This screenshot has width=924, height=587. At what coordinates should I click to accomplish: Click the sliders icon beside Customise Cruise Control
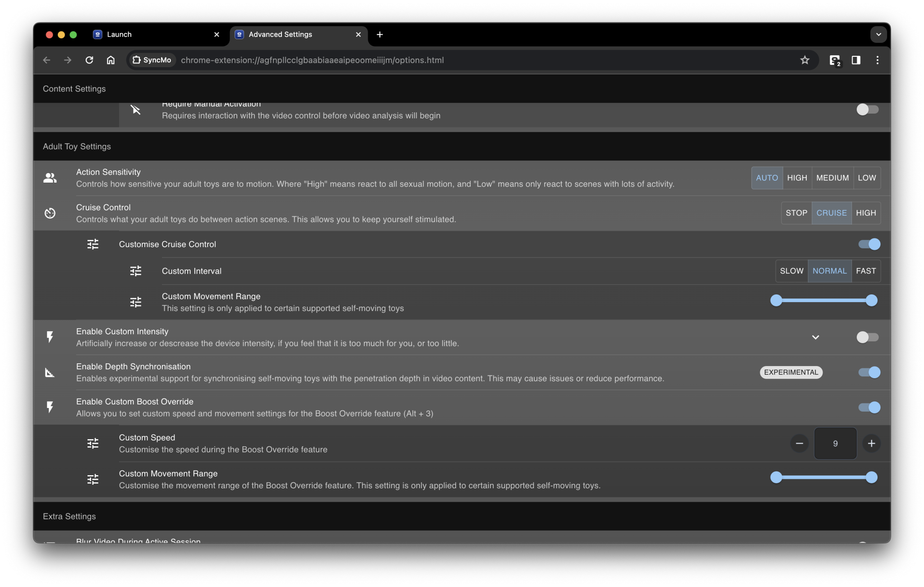click(x=92, y=244)
